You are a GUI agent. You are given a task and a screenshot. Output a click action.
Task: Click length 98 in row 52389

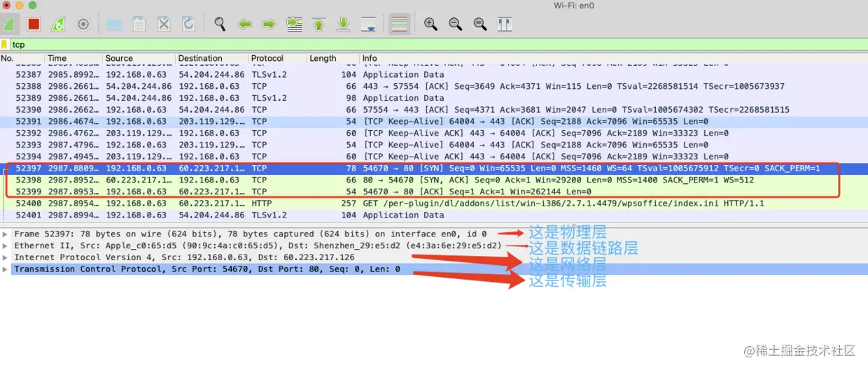pyautogui.click(x=351, y=99)
